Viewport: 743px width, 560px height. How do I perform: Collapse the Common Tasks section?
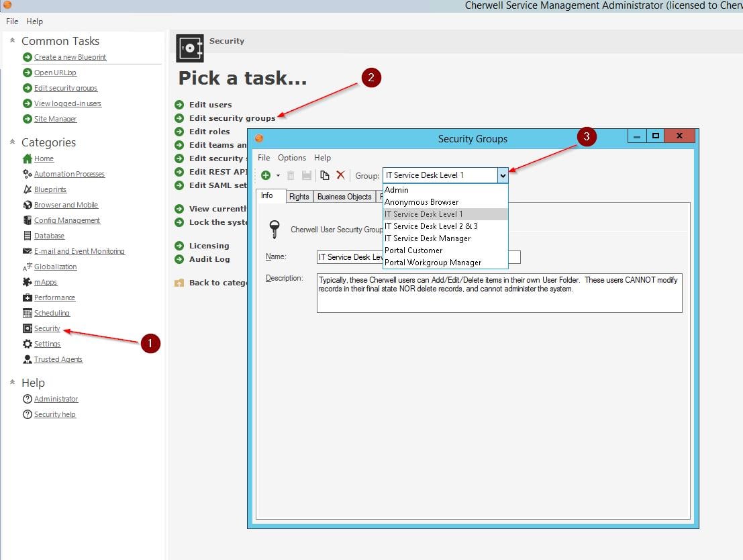[x=12, y=41]
